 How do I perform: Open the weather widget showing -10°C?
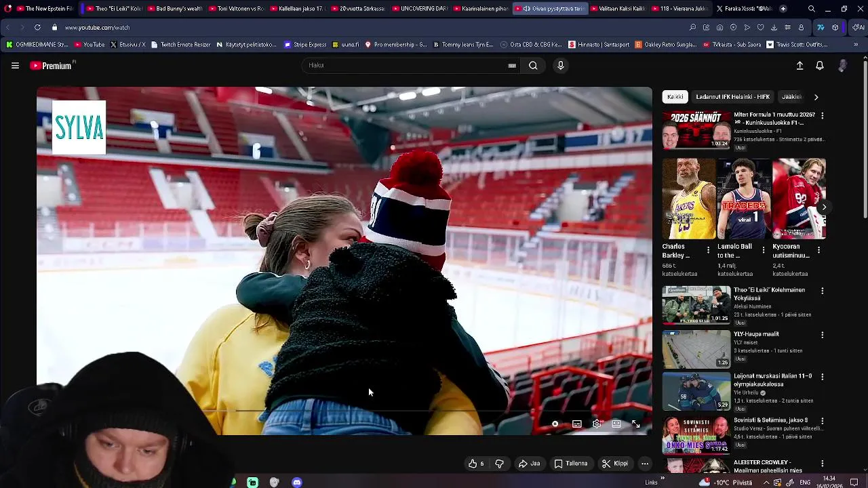pyautogui.click(x=727, y=483)
